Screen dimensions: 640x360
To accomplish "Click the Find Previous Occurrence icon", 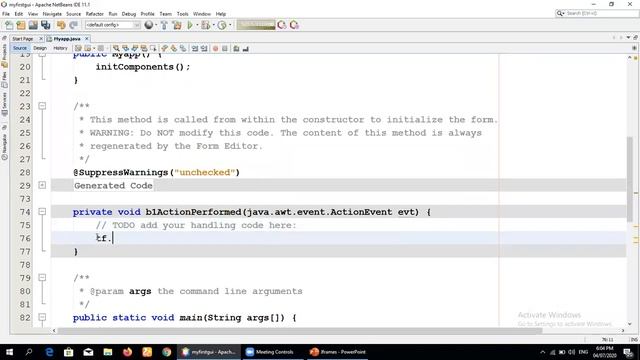I will click(125, 49).
